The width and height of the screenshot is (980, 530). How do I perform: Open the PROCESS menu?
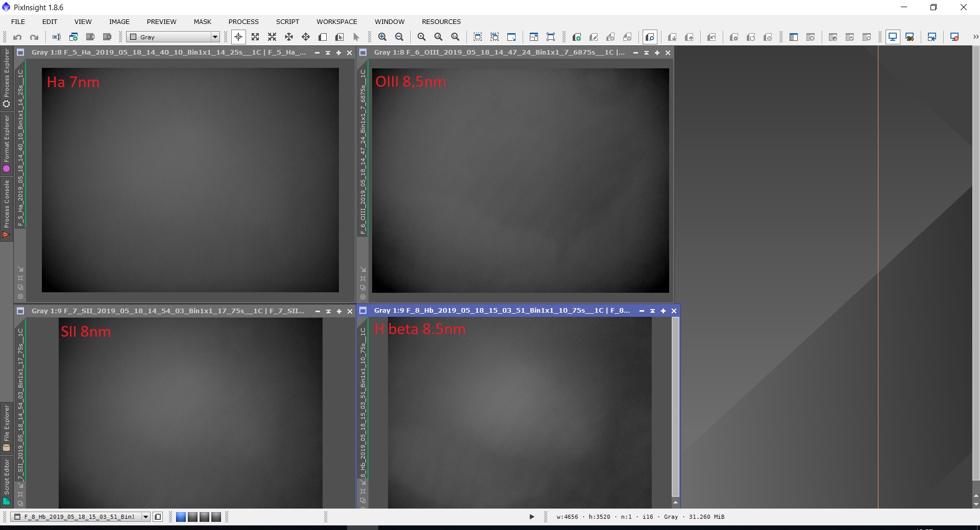(243, 21)
